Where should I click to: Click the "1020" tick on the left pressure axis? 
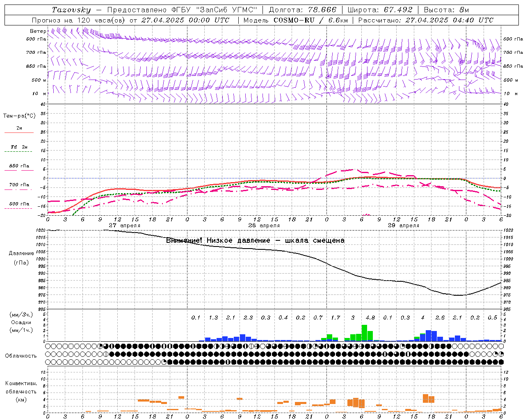[40, 231]
